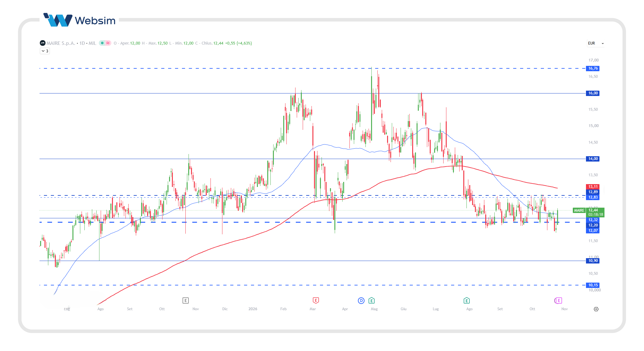This screenshot has width=644, height=351.
Task: Click the 10,90 support line label
Action: [x=593, y=261]
